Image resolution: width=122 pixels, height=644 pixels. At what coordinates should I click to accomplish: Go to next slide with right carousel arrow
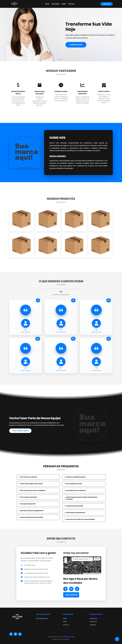point(119,35)
